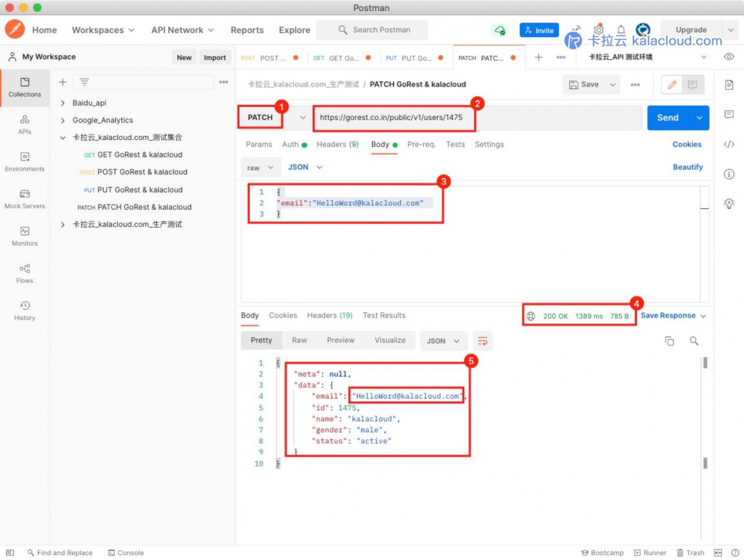Open the Tests tab
Screen dimensions: 744x560
pos(455,145)
